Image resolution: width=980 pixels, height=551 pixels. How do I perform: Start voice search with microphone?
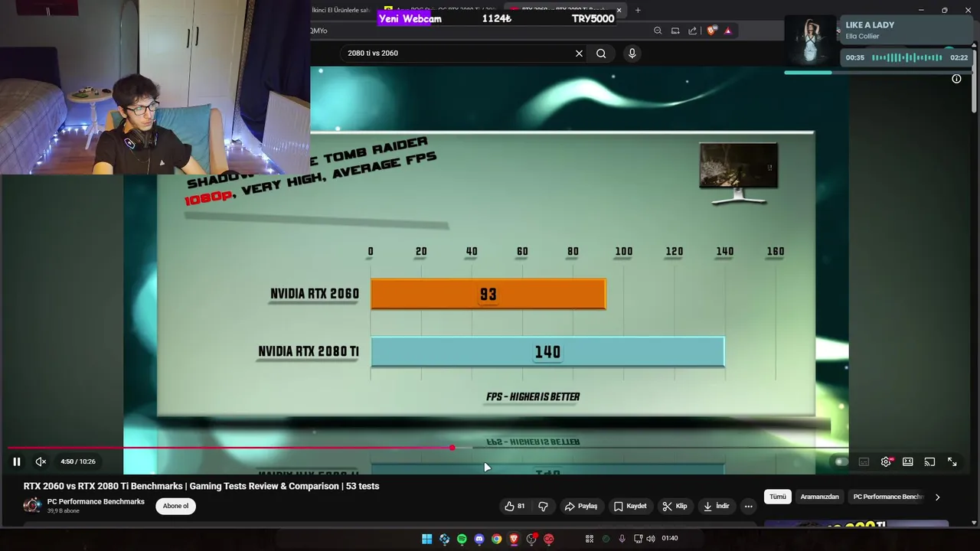click(x=632, y=53)
